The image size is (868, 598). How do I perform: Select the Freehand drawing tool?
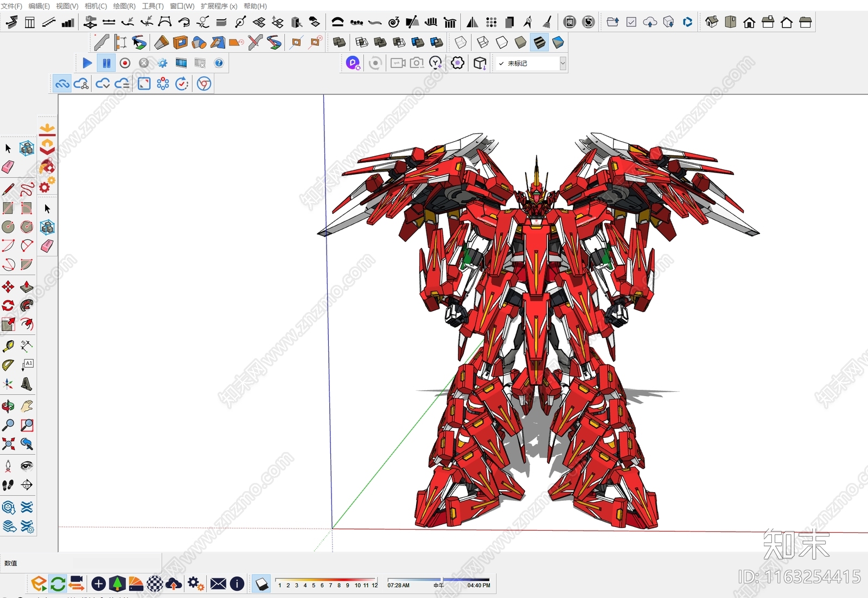[x=27, y=189]
